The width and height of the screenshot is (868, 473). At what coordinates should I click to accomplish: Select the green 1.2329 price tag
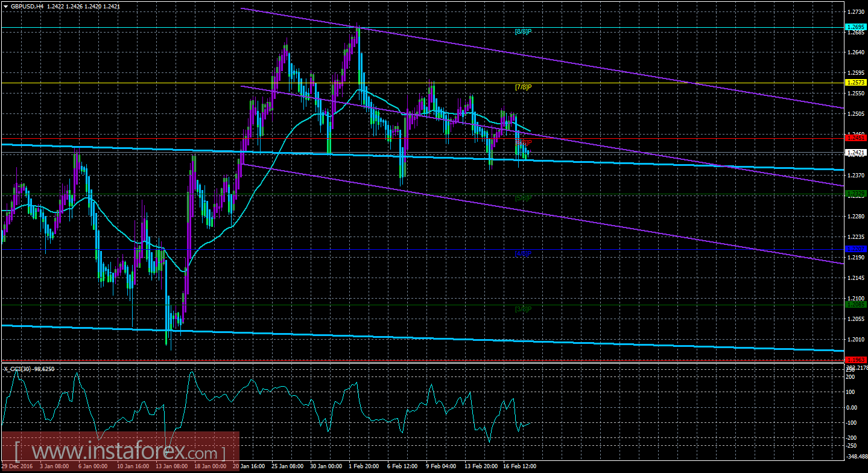(x=856, y=193)
